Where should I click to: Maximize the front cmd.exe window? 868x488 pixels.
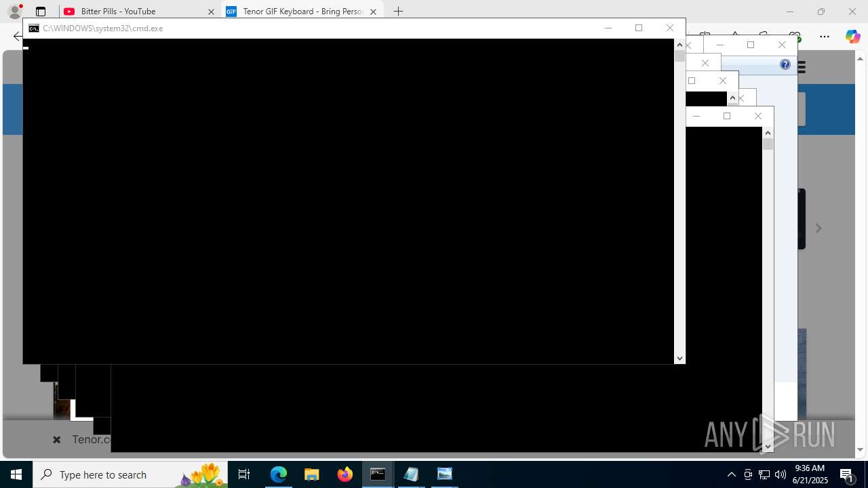[639, 28]
